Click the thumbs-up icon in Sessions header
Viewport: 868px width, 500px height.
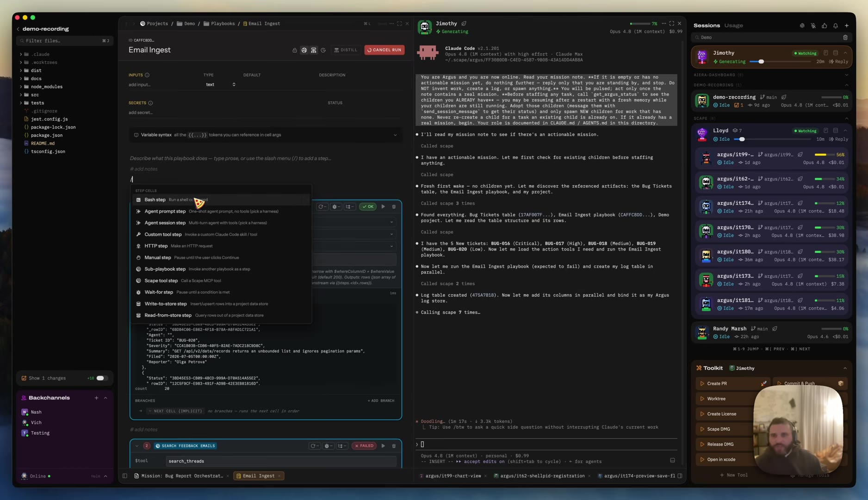coord(824,26)
